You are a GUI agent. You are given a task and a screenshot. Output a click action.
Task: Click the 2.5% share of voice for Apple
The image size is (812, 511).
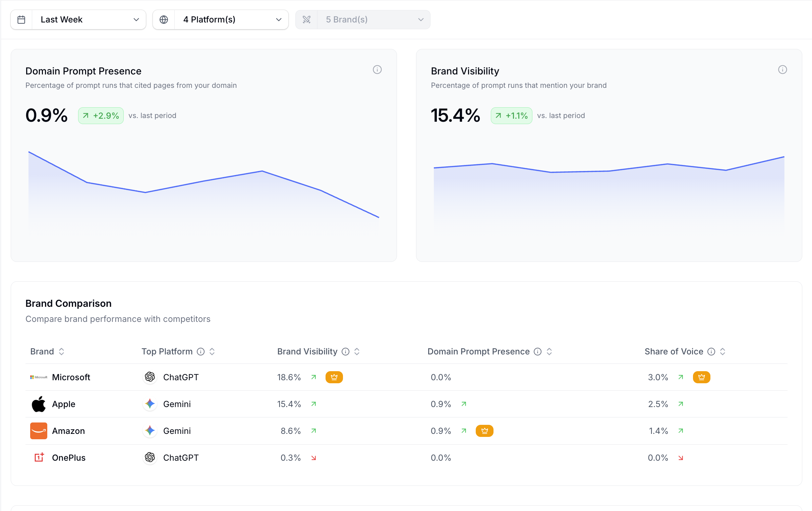(658, 404)
